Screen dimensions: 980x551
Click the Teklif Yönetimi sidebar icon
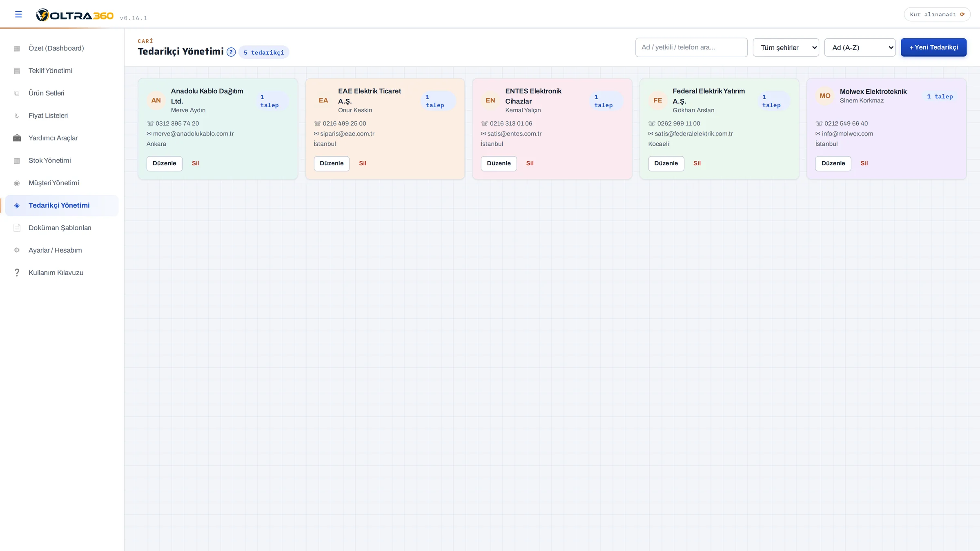click(17, 71)
